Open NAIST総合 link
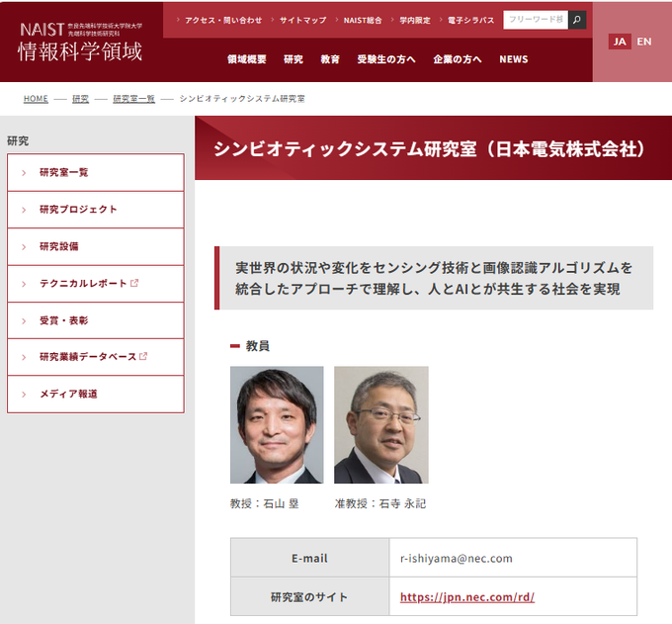This screenshot has width=672, height=624. click(362, 20)
